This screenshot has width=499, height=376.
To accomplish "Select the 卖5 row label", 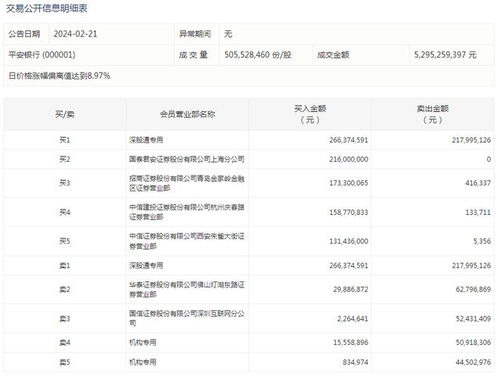I will coord(65,362).
